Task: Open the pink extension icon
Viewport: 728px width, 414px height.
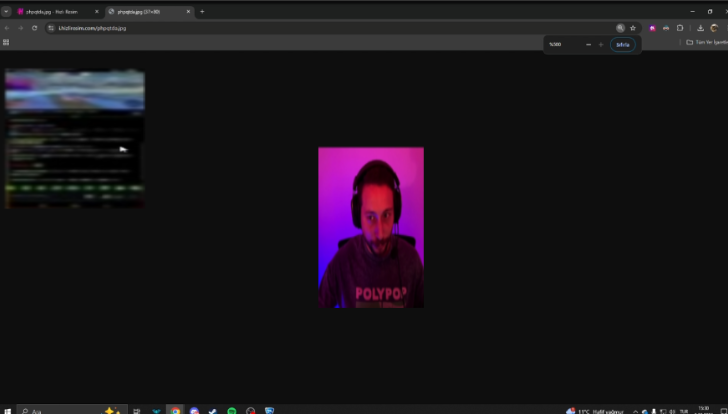Action: click(652, 28)
